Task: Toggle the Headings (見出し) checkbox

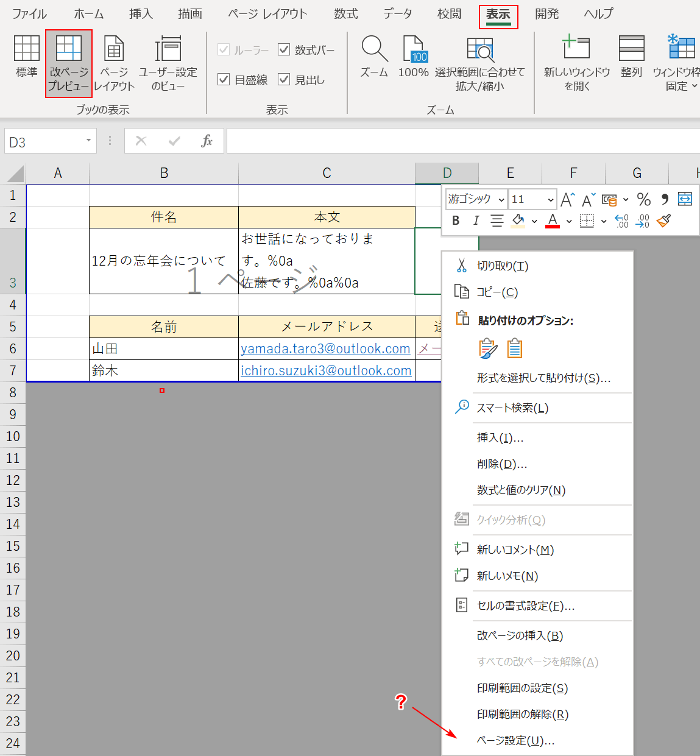Action: [x=284, y=79]
